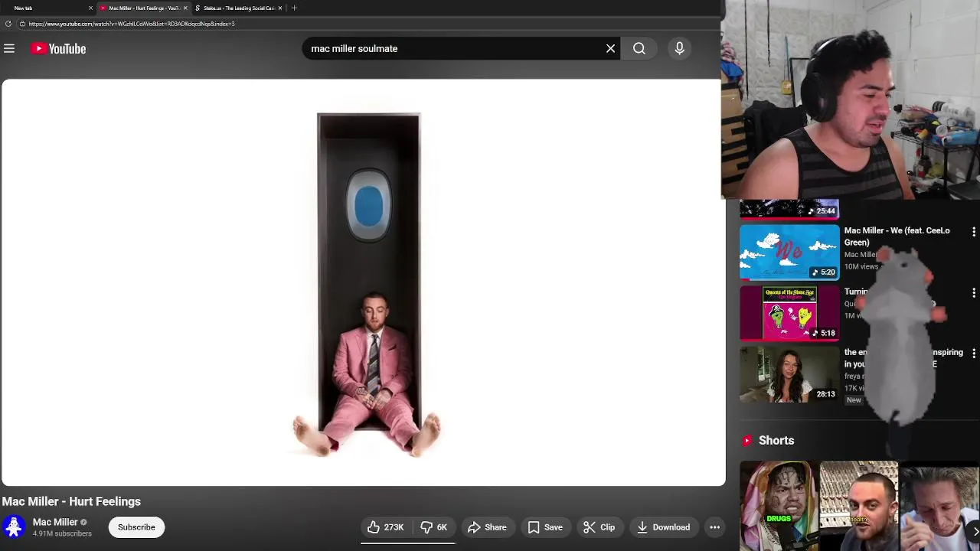Subscribe to Mac Miller channel
This screenshot has width=980, height=551.
point(136,527)
